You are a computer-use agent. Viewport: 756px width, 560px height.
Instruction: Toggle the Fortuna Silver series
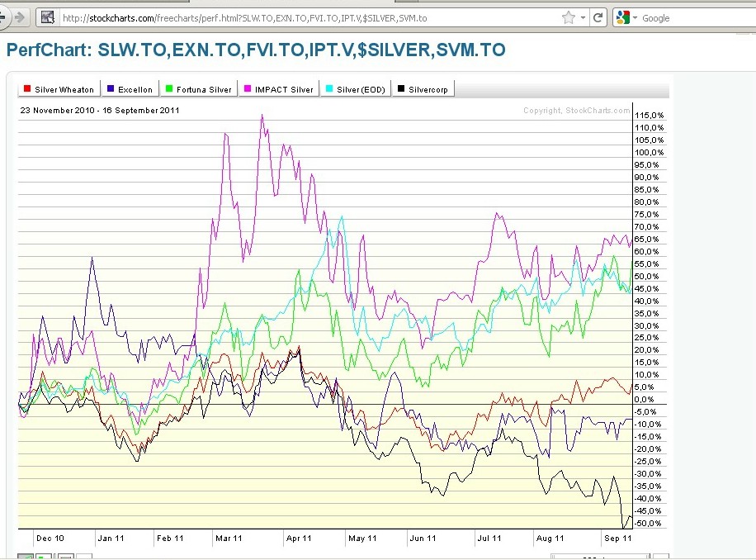tap(197, 89)
